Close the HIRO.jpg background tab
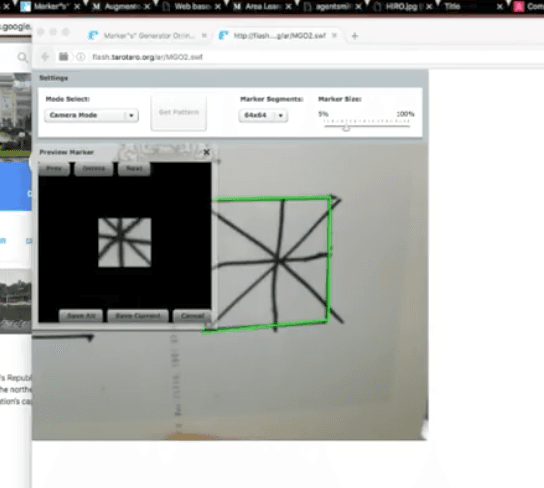The height and width of the screenshot is (488, 544). 429,6
